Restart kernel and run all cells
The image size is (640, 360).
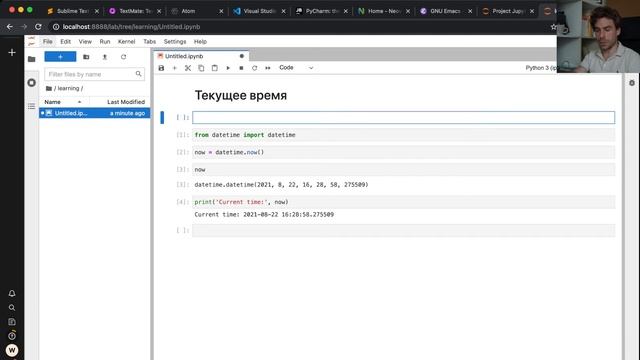(x=268, y=68)
